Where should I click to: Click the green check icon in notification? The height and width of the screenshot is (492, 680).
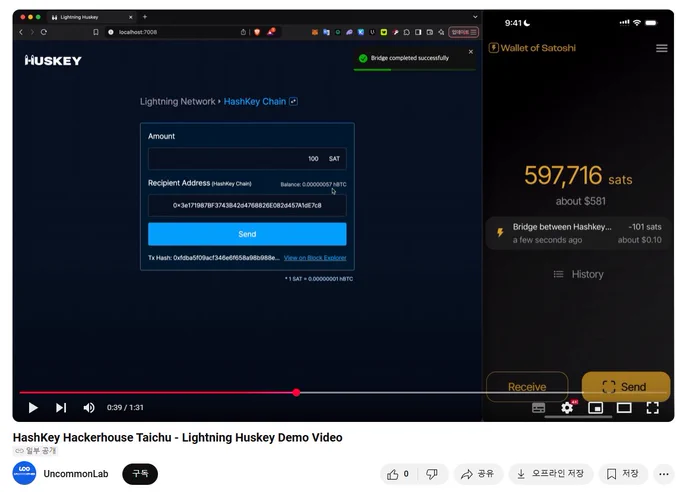pos(363,58)
